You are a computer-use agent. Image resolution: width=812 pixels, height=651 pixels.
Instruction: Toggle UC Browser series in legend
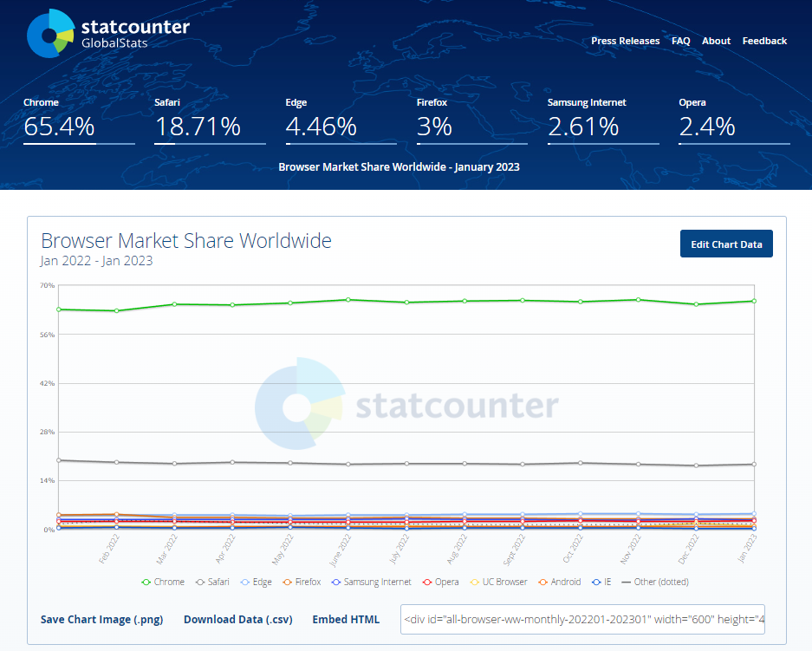coord(498,583)
